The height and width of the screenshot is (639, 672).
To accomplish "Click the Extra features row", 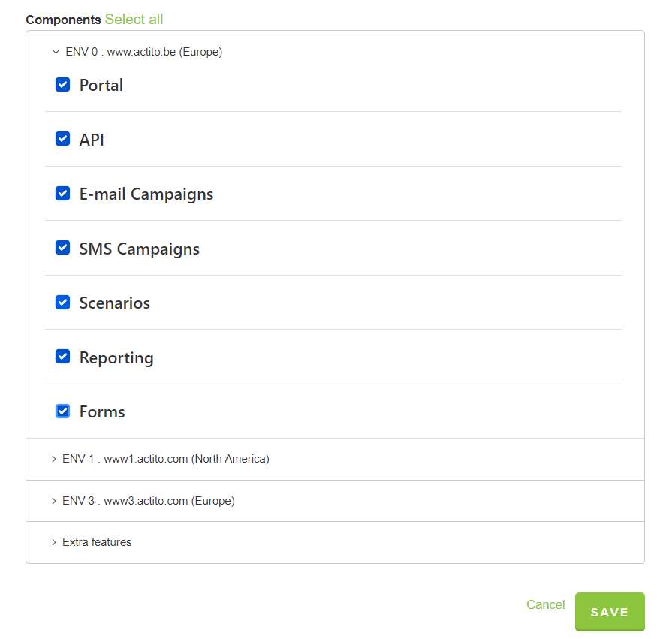I will (x=97, y=541).
